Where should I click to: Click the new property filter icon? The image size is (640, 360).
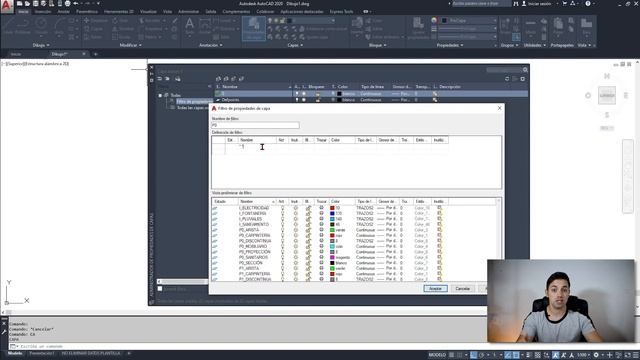(160, 79)
